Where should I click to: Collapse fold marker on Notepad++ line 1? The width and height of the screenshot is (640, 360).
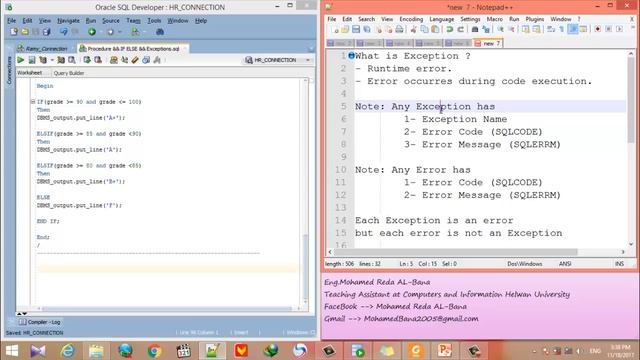click(x=351, y=56)
